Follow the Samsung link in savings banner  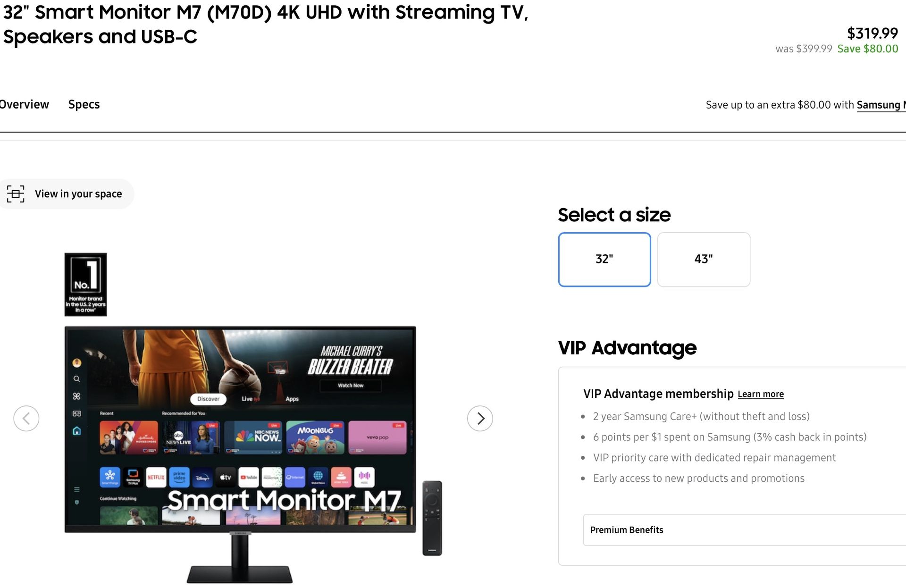(881, 105)
